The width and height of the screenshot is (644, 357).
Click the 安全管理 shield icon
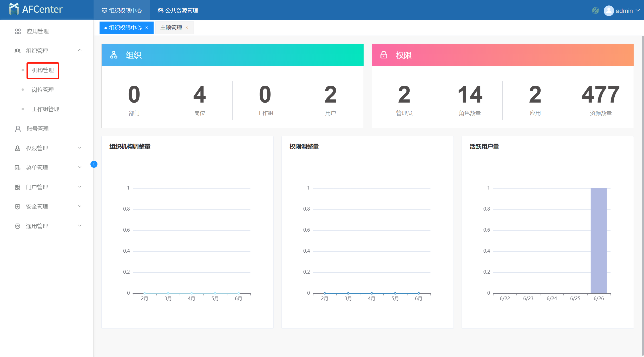[x=17, y=207]
